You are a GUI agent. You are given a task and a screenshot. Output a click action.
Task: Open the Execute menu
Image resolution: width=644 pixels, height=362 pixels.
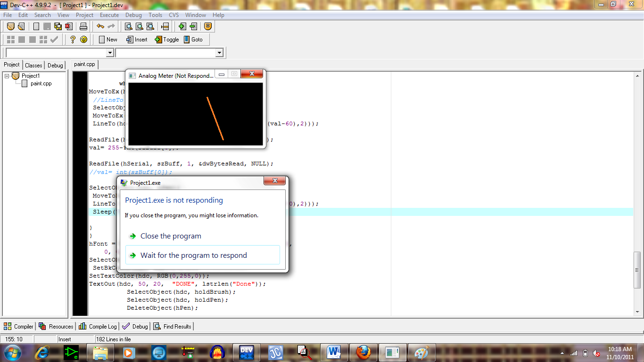109,15
